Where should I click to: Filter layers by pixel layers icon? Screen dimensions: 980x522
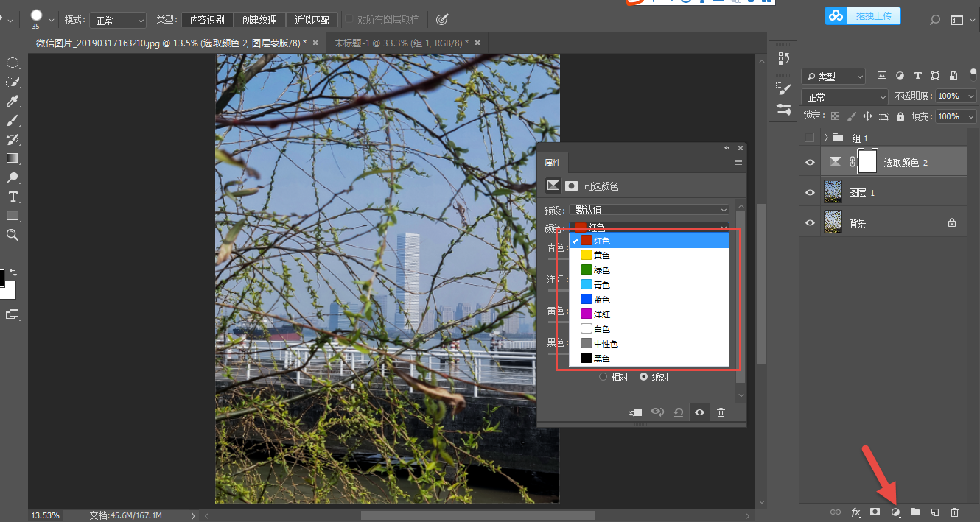click(882, 76)
